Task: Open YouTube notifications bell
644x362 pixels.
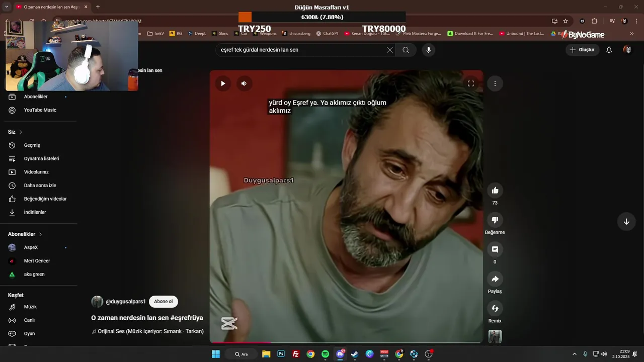Action: point(609,50)
